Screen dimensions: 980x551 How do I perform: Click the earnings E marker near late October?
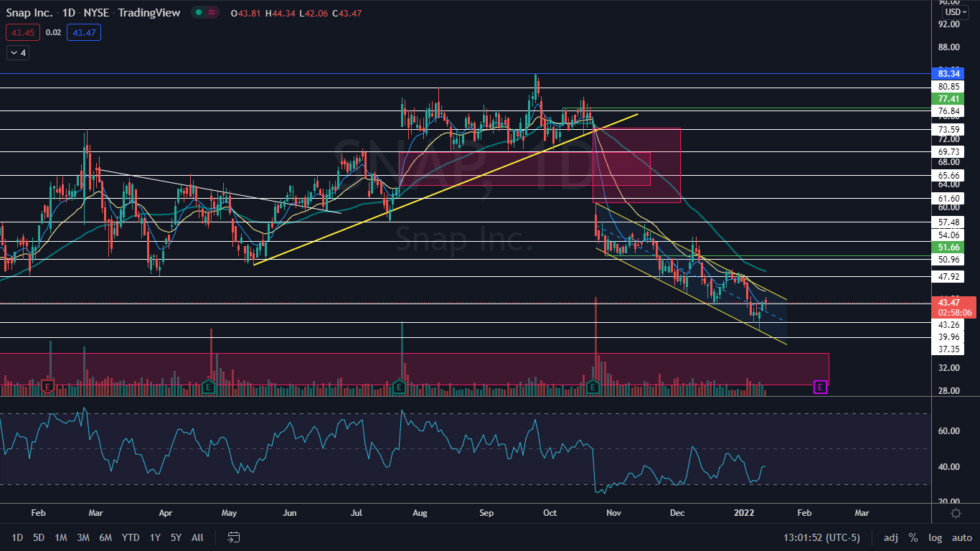click(x=593, y=387)
